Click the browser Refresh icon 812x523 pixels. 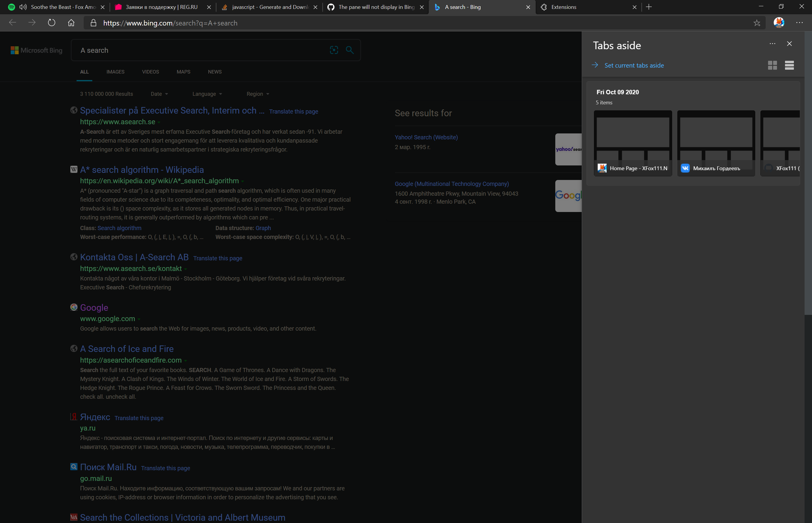point(51,23)
